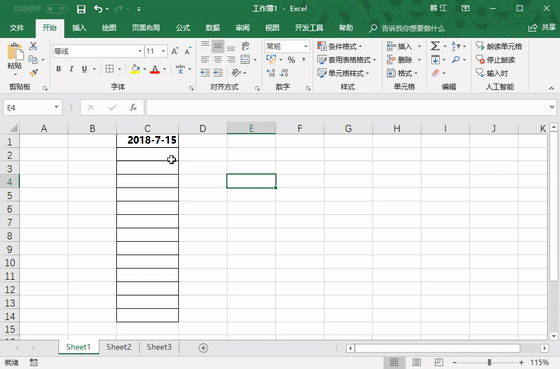
Task: Click the Borders grid icon
Action: (x=110, y=69)
